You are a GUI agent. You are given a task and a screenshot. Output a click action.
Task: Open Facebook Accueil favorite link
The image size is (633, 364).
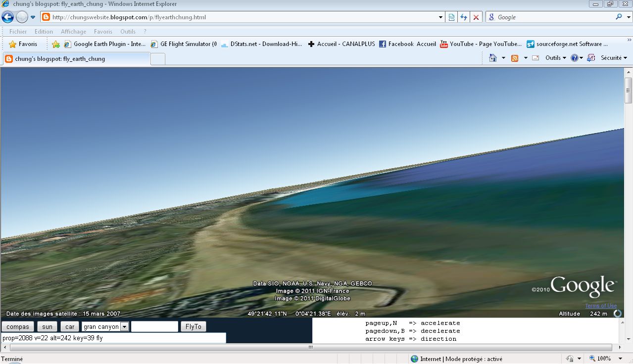(407, 44)
